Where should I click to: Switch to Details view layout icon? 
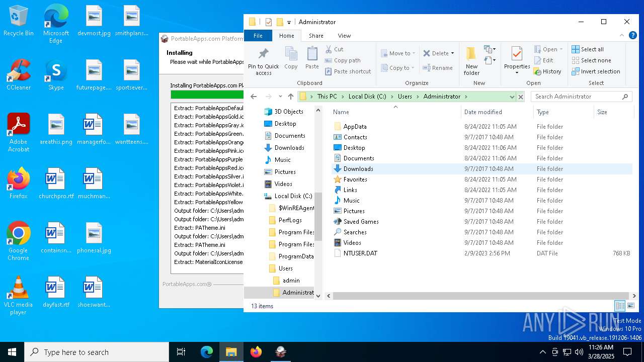click(x=620, y=306)
